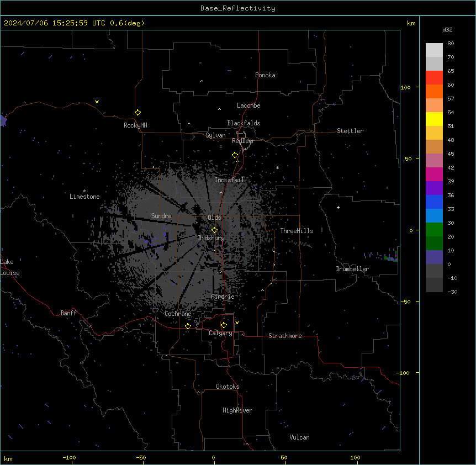Screen dimensions: 476x465
Task: Click the yellow V marker northwest of RockyMH
Action: [x=97, y=102]
